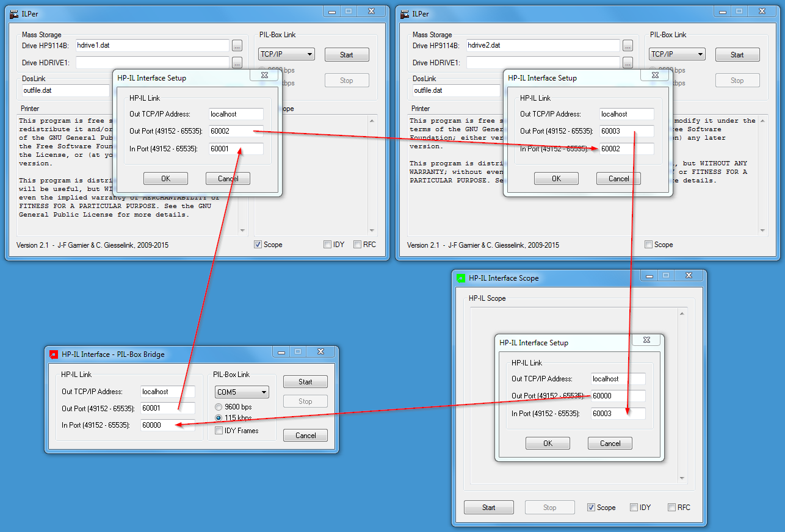
Task: Edit Out Port 60001 in PIL-Box Bridge
Action: [167, 409]
